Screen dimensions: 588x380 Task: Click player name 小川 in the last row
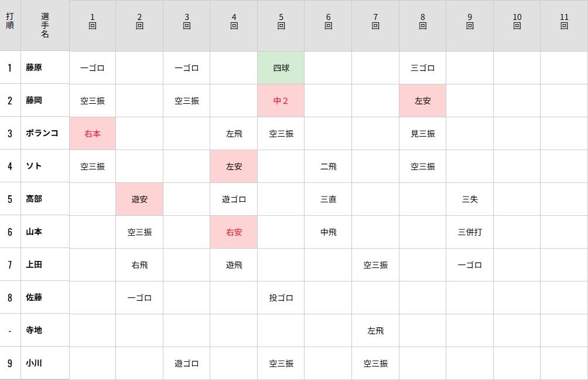(34, 363)
